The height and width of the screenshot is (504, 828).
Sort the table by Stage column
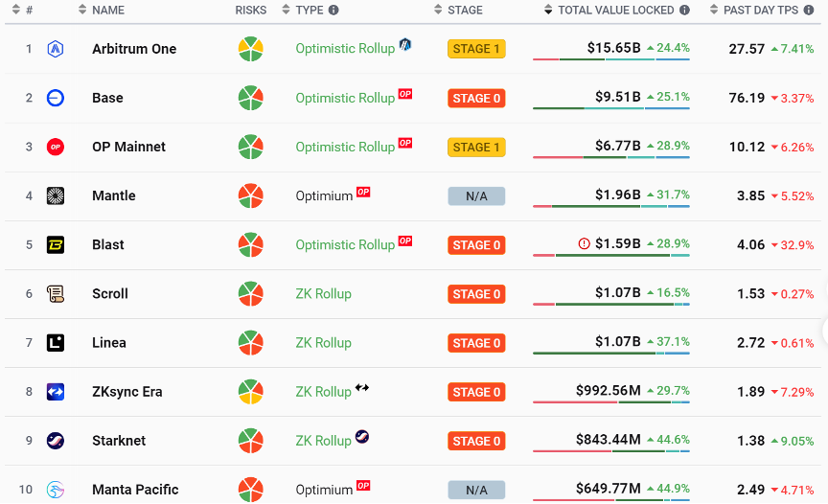click(x=464, y=10)
